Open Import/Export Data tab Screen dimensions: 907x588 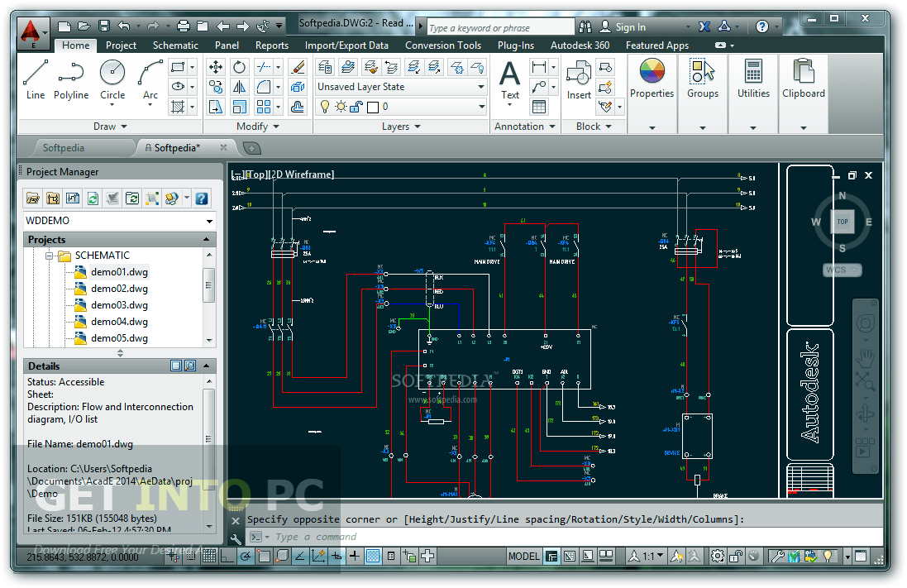tap(346, 45)
